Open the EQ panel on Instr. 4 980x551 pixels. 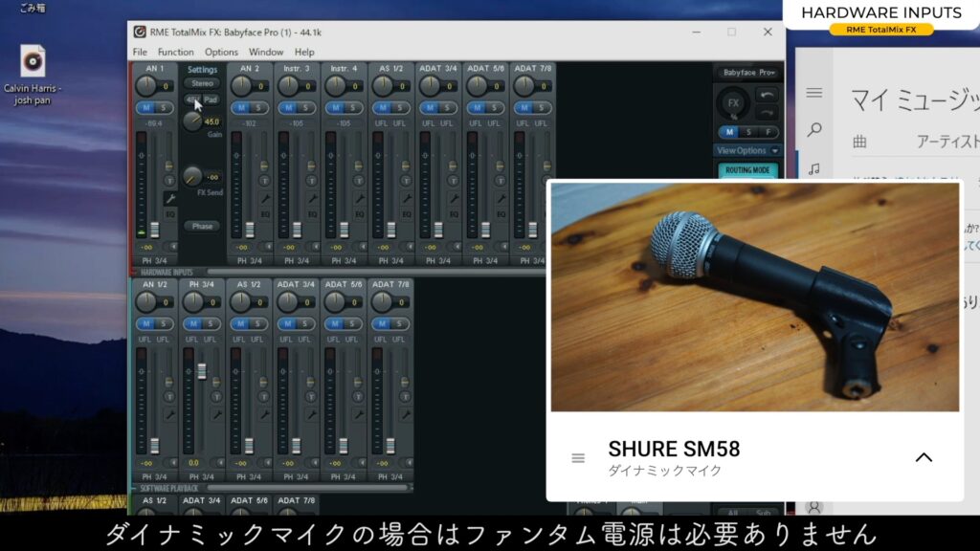click(360, 214)
